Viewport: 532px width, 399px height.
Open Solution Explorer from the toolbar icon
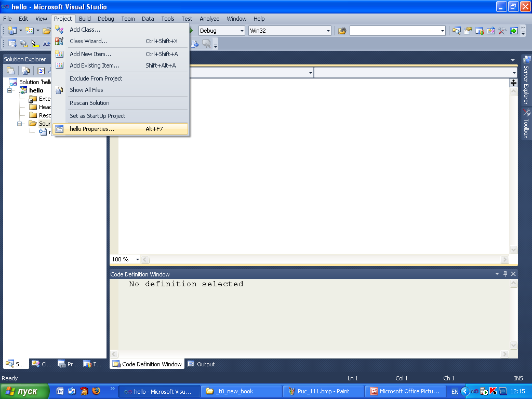(457, 31)
